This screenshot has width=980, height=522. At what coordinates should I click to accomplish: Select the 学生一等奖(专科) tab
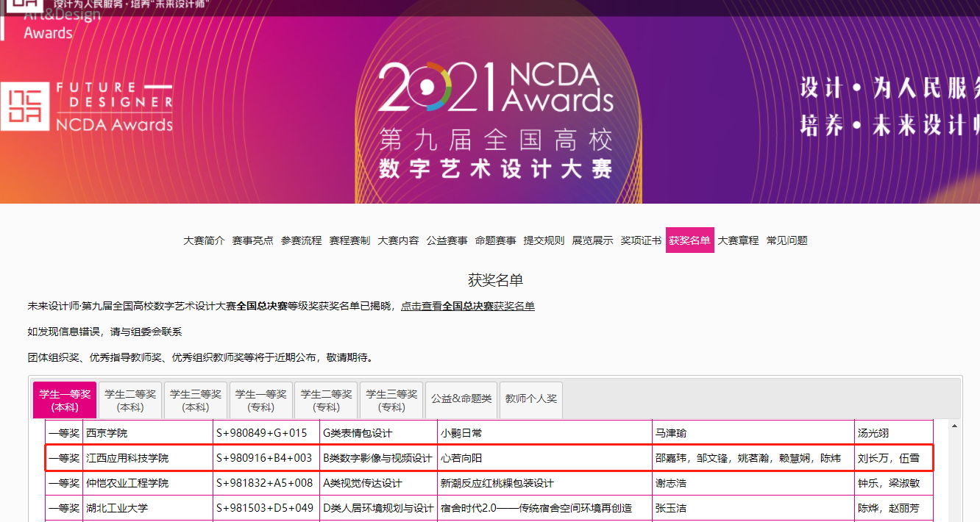pos(261,400)
